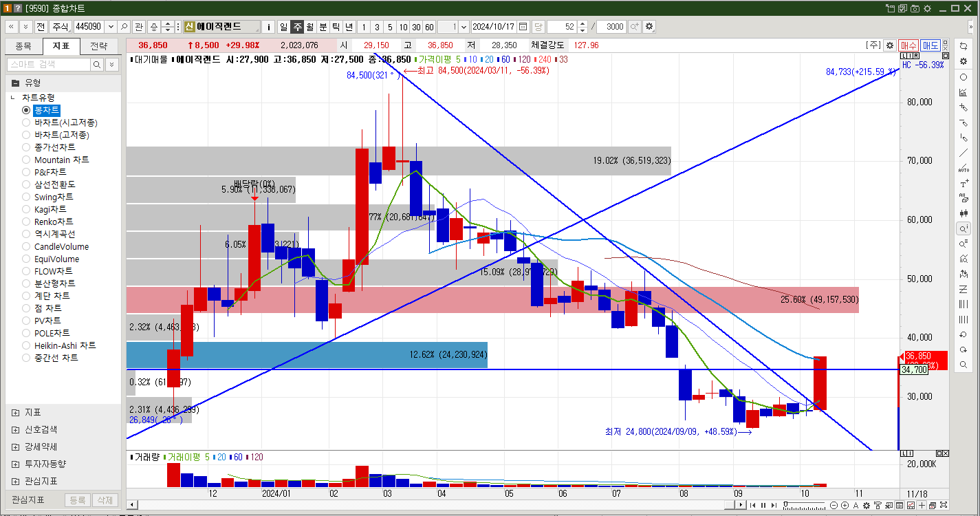This screenshot has width=980, height=516.
Task: Select the 월 (monthly) period button
Action: (309, 27)
